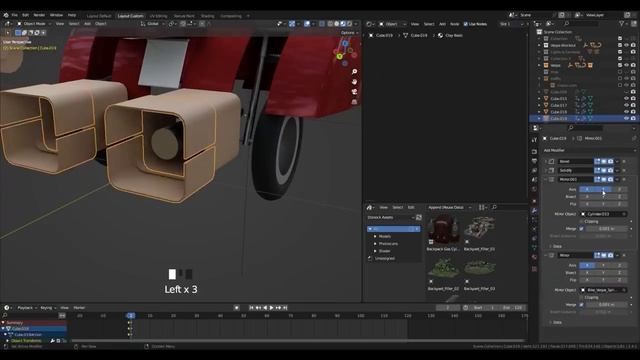The height and width of the screenshot is (360, 640).
Task: Click asset browser search magnifier icon
Action: [494, 207]
